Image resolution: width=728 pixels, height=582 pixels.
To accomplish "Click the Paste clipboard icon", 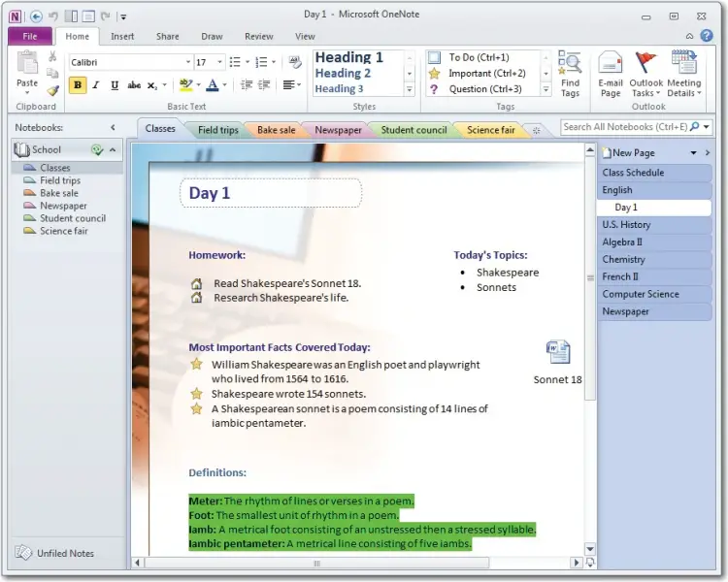I will [27, 64].
